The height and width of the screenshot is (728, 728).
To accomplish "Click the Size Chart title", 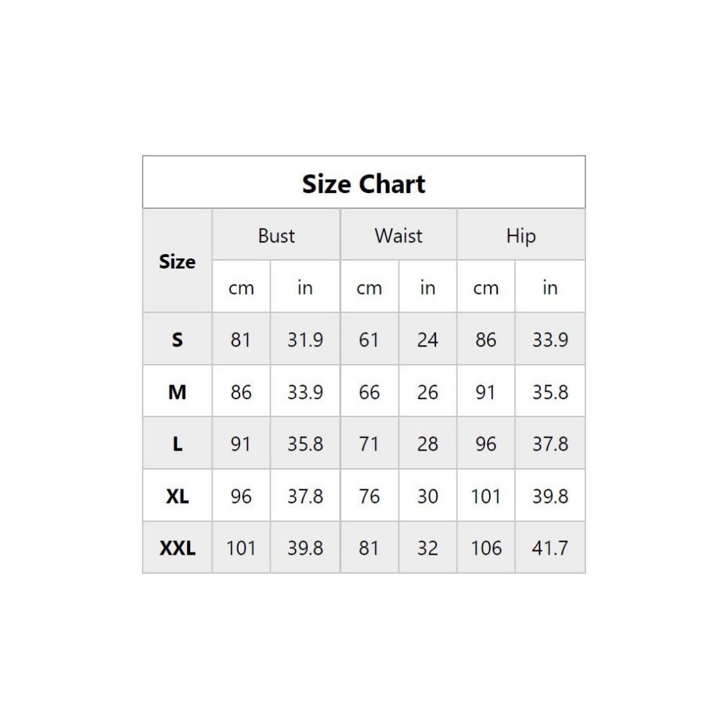I will coord(363,183).
